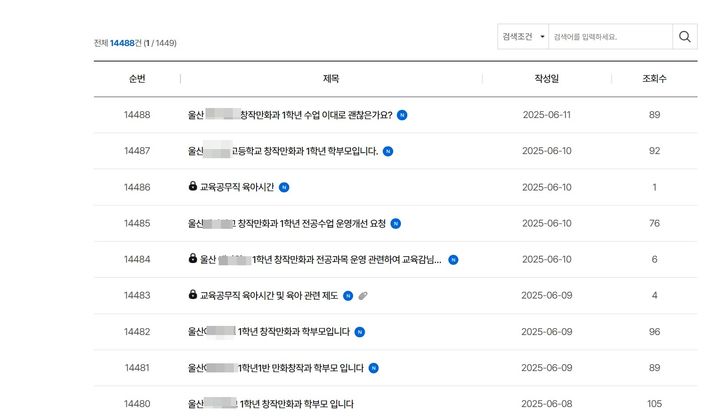Open post 1학년 창작만화과 전공과목 운영 관련하여 교육감님...
Image resolution: width=719 pixels, height=418 pixels.
pyautogui.click(x=321, y=259)
